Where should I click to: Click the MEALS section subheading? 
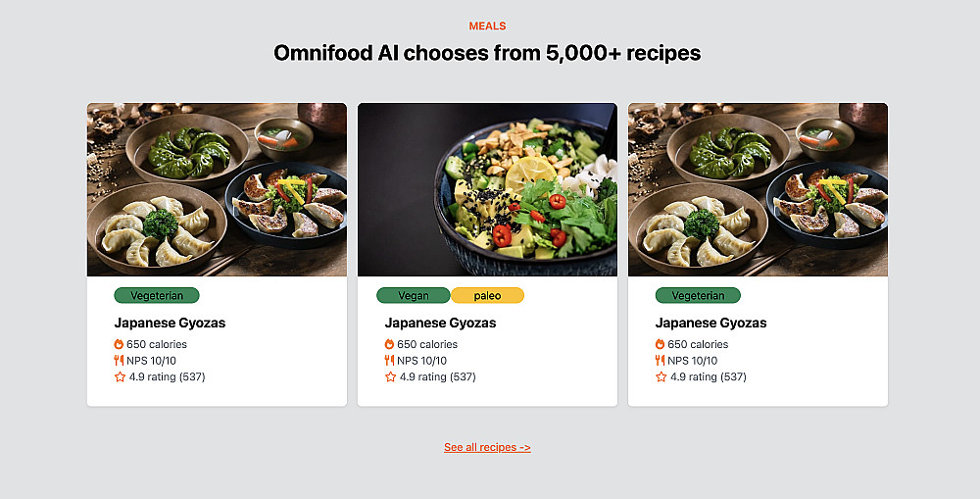tap(487, 25)
